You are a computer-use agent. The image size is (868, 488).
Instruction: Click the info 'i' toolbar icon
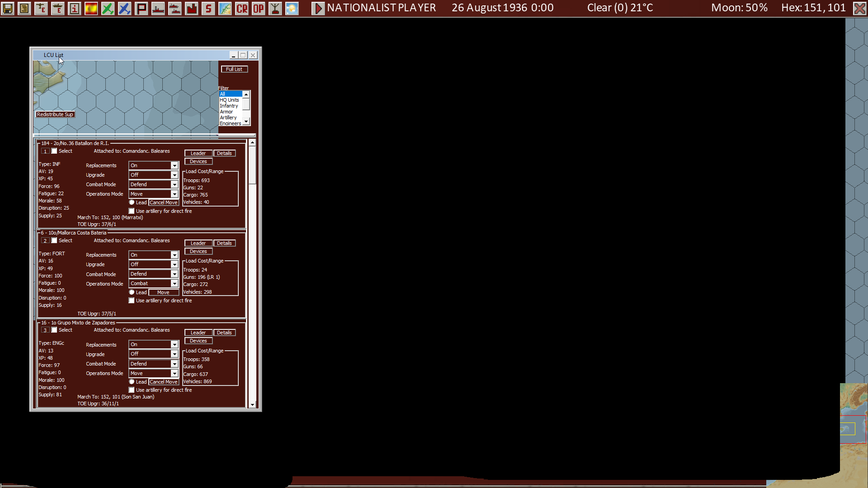click(x=74, y=8)
